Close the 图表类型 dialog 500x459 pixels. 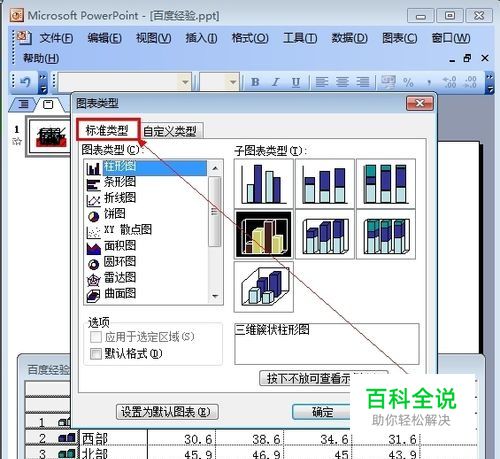tap(420, 104)
